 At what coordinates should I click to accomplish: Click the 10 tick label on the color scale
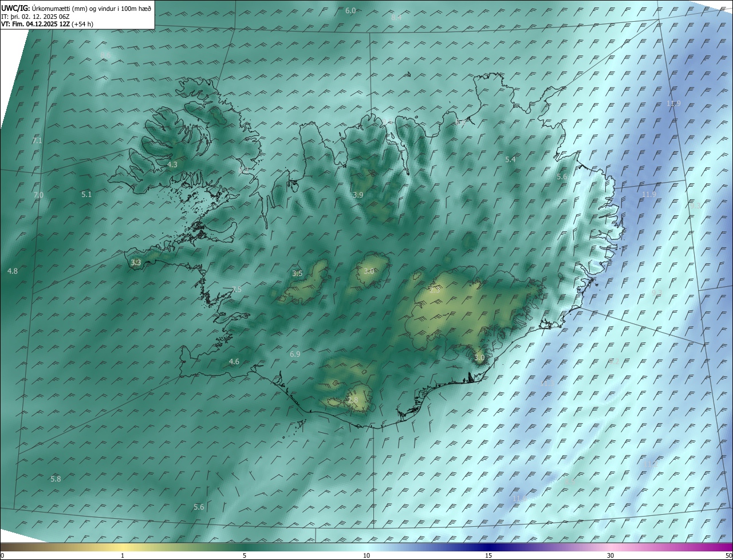(366, 556)
